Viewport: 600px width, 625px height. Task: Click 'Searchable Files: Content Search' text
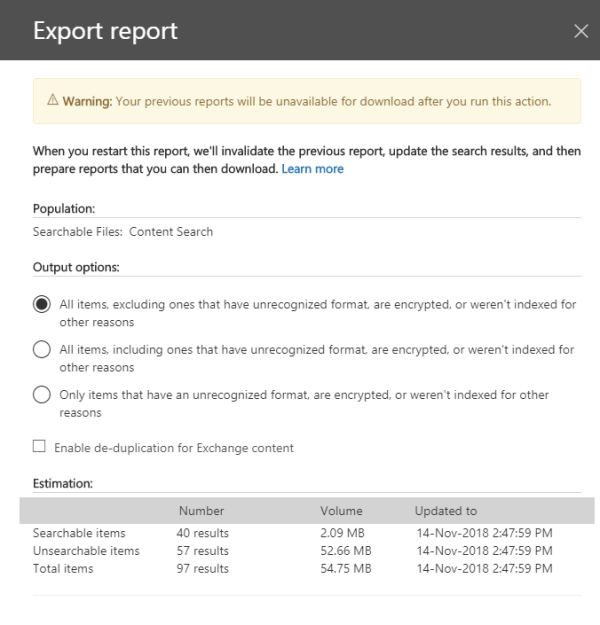coord(123,232)
